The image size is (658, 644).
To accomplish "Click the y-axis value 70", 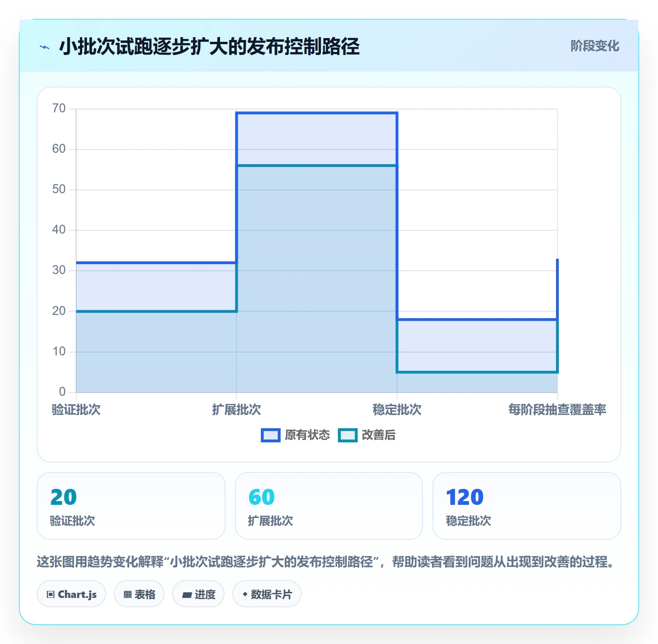I will pyautogui.click(x=59, y=109).
